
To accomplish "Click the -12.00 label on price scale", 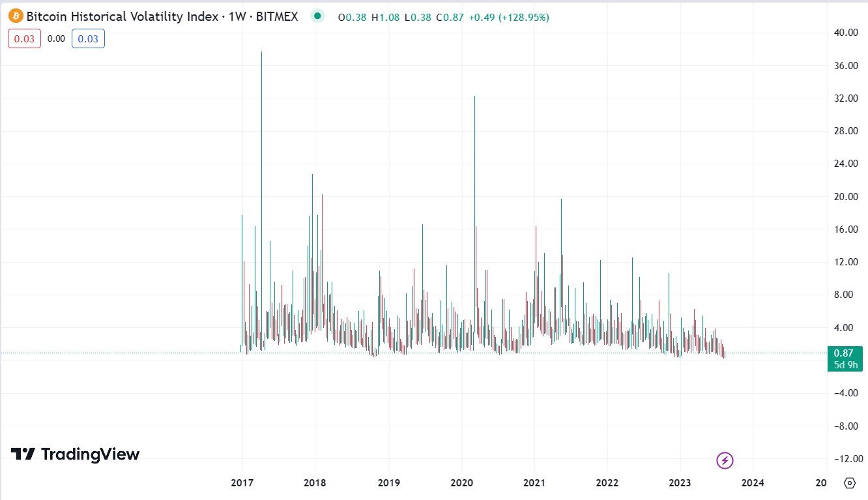I will tap(845, 459).
